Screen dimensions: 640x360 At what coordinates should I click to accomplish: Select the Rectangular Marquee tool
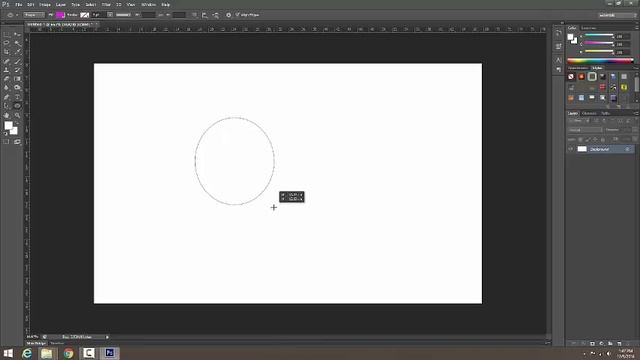pos(6,34)
